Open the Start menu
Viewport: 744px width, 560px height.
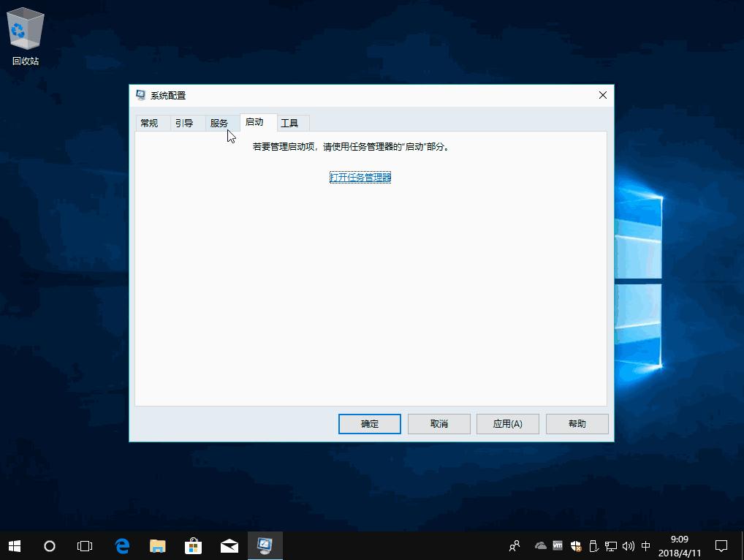14,545
